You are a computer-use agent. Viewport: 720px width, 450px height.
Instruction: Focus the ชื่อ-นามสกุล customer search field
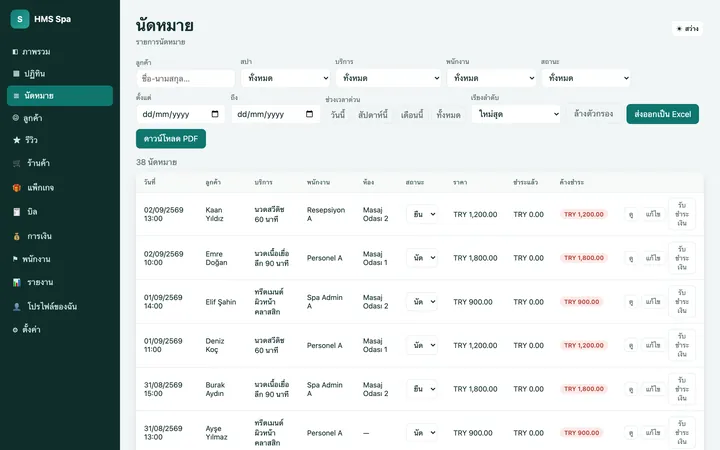(186, 79)
